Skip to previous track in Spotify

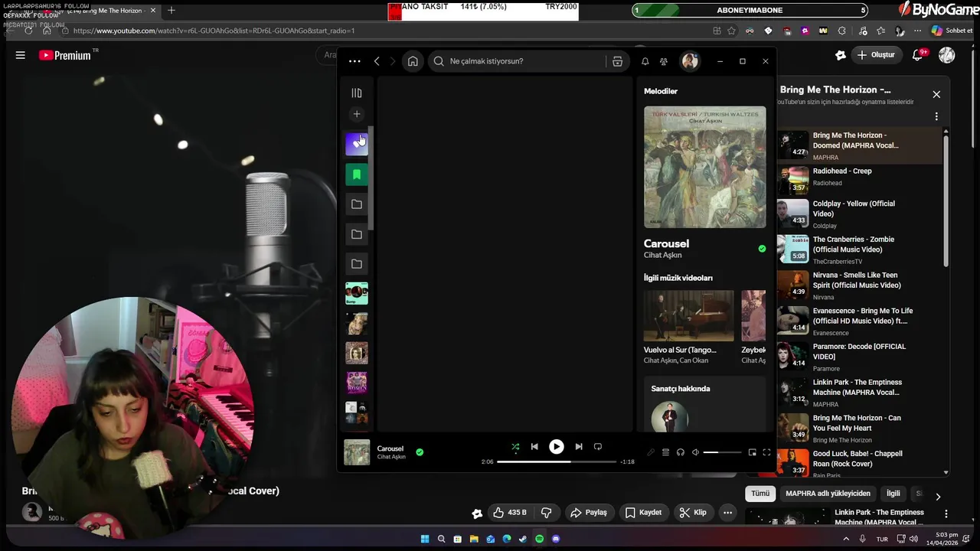[534, 447]
